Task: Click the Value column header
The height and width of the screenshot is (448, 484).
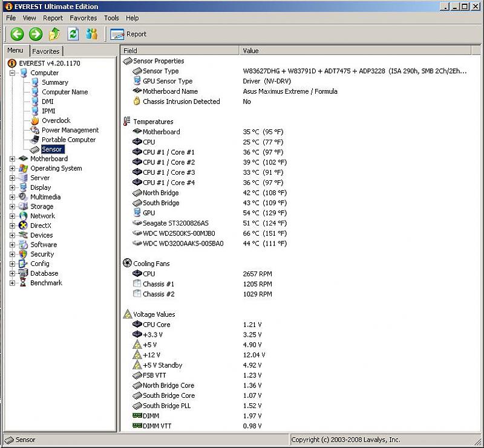Action: pos(356,51)
